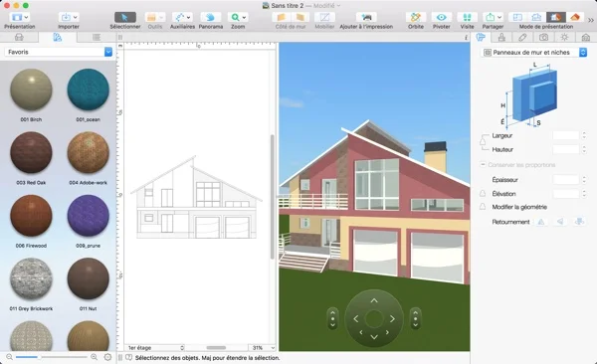Click the plan view horizontal scrollbar
This screenshot has width=597, height=364.
(216, 348)
